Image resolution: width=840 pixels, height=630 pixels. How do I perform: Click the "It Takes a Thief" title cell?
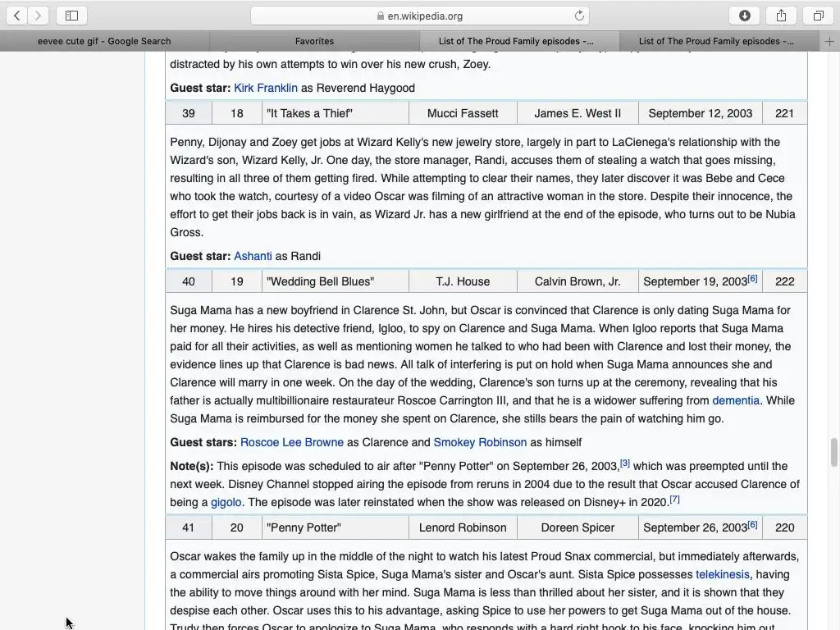pyautogui.click(x=336, y=113)
